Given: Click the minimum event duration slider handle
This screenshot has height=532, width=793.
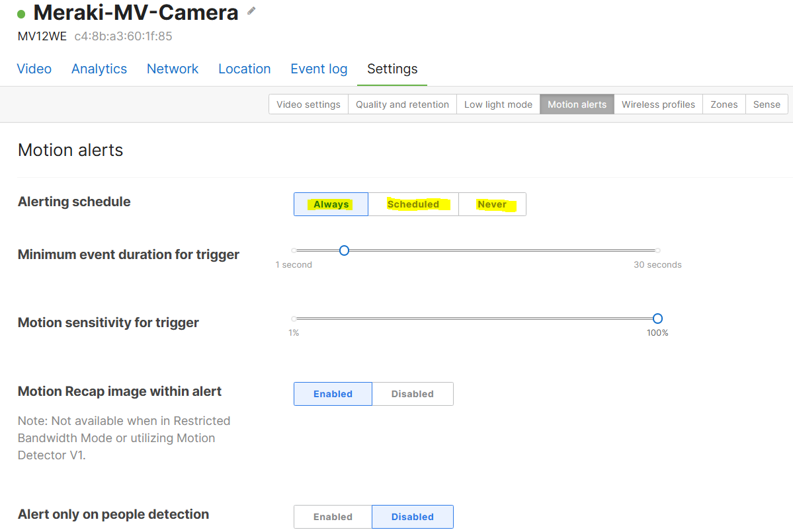Looking at the screenshot, I should tap(344, 250).
